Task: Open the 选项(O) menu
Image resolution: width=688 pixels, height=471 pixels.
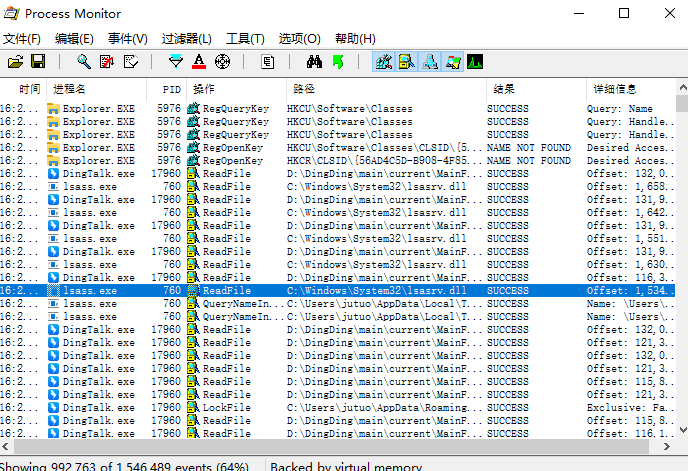Action: click(300, 39)
